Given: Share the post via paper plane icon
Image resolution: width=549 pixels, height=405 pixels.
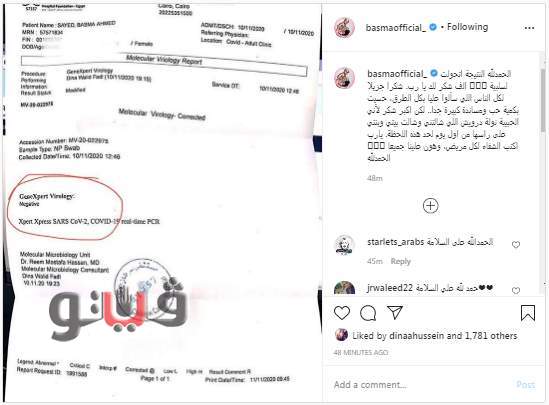Looking at the screenshot, I should pos(395,312).
